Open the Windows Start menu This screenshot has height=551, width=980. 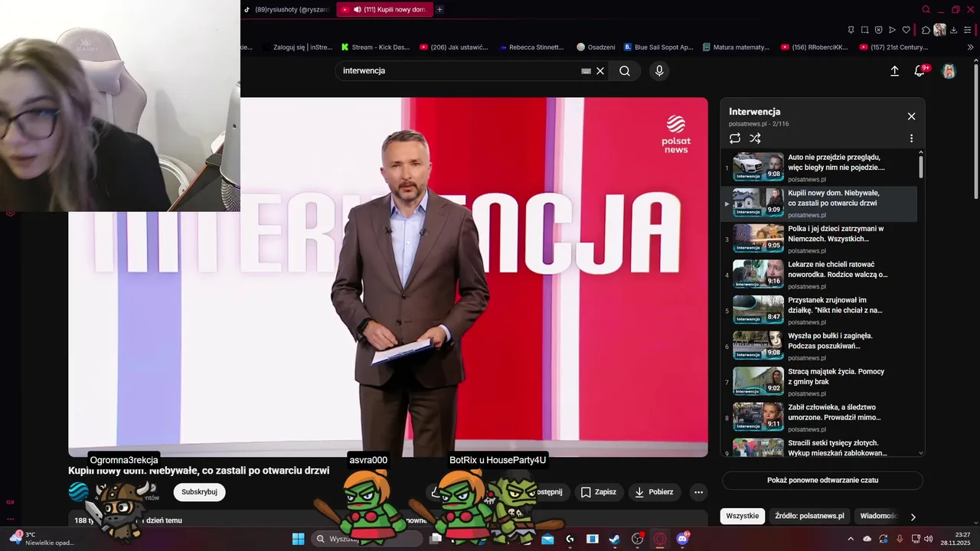tap(299, 539)
